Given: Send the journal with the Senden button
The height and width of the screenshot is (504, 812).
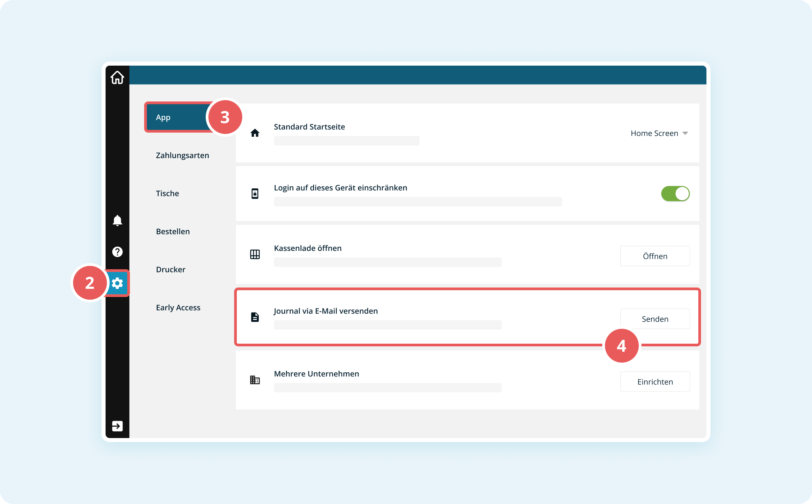Looking at the screenshot, I should click(x=655, y=318).
